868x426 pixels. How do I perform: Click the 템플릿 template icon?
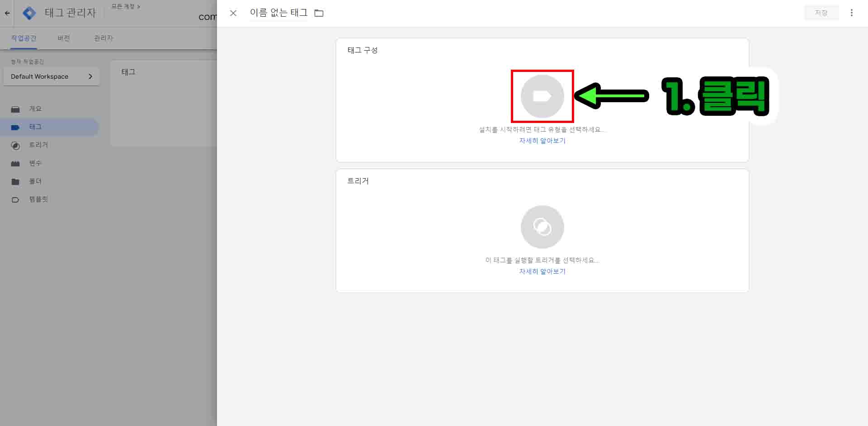pyautogui.click(x=15, y=200)
